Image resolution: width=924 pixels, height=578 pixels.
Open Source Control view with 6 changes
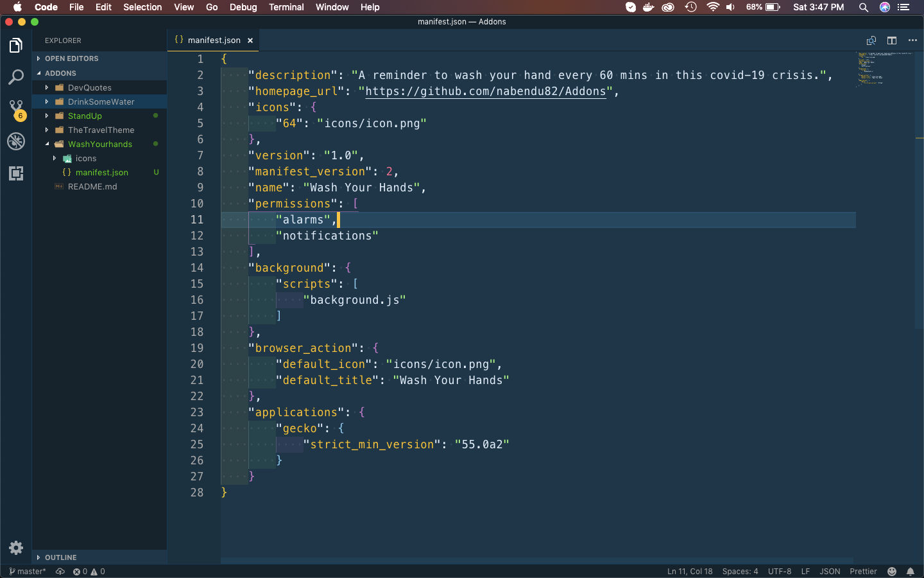[x=16, y=109]
